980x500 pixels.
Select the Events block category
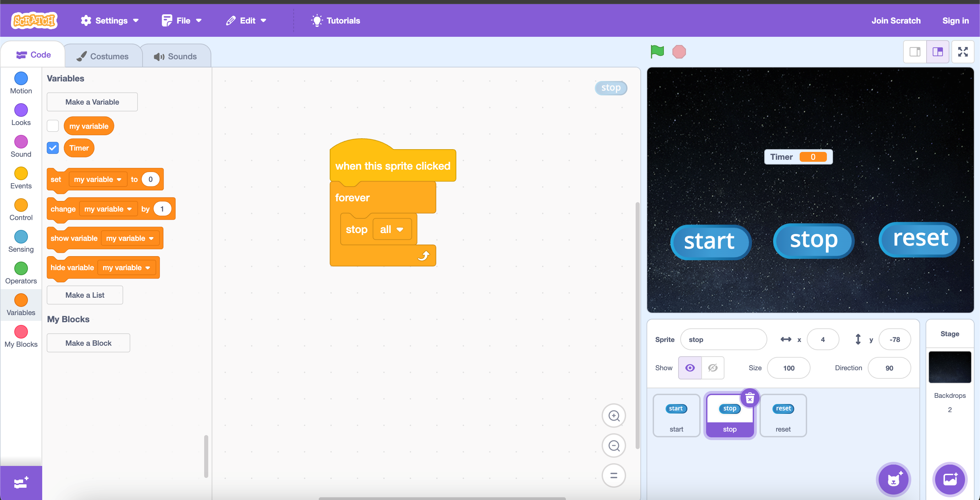21,178
